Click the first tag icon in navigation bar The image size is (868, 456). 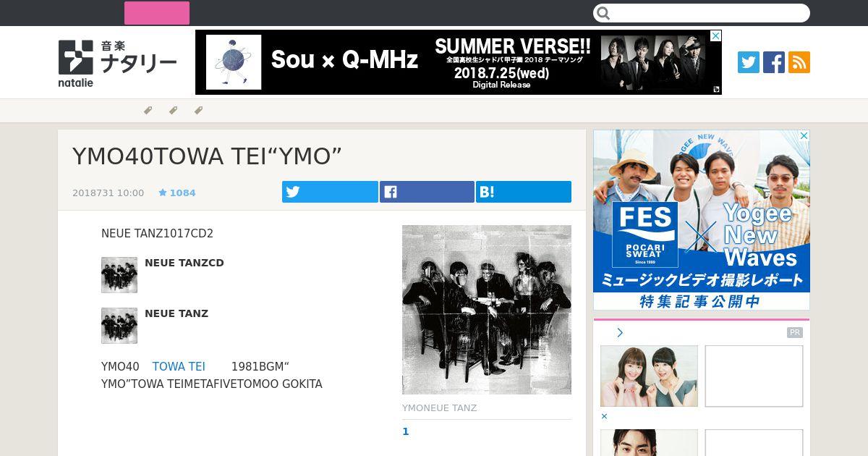click(x=148, y=111)
